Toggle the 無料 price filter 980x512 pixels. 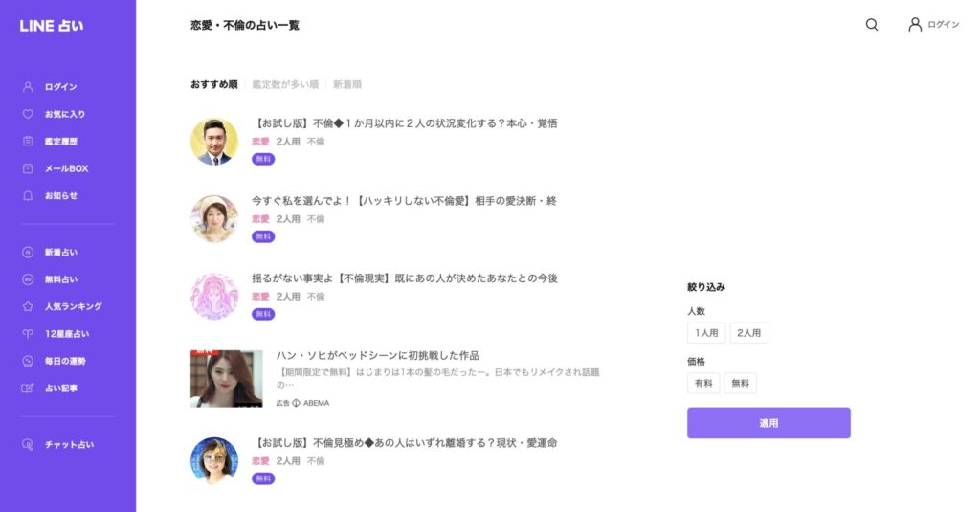pyautogui.click(x=741, y=383)
